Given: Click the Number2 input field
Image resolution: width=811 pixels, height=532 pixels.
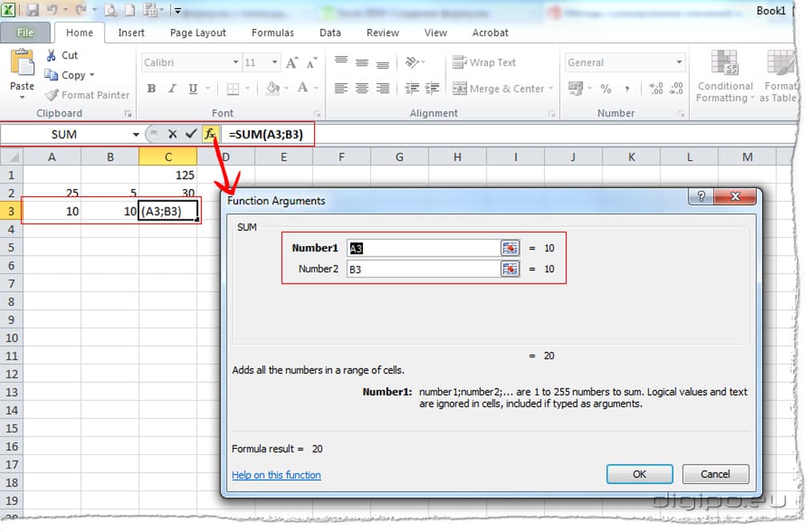Looking at the screenshot, I should click(x=422, y=269).
